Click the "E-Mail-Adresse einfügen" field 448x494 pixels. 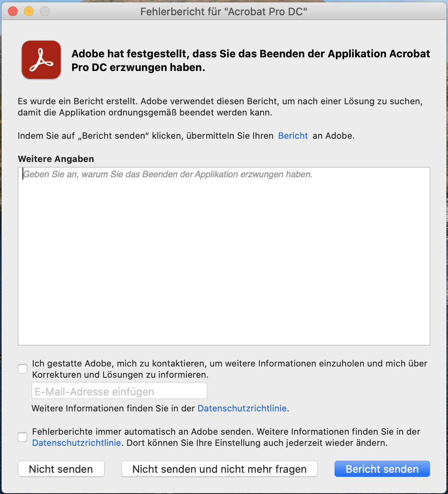coord(119,391)
